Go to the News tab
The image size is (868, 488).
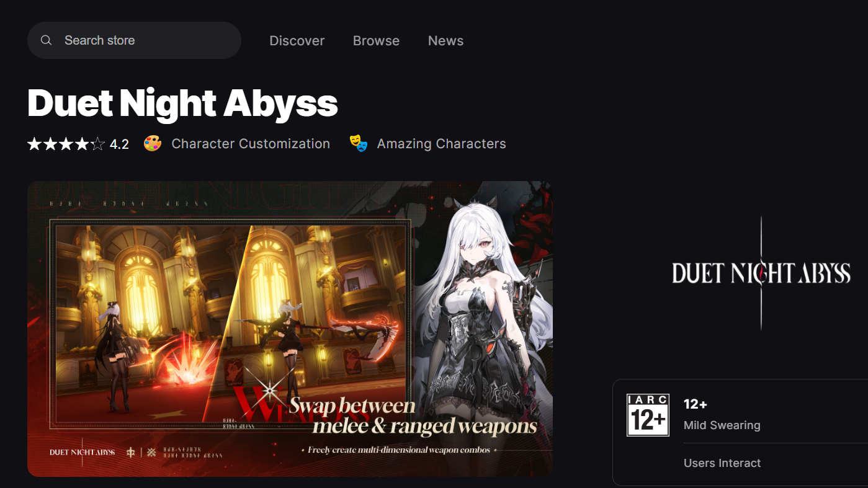[445, 41]
